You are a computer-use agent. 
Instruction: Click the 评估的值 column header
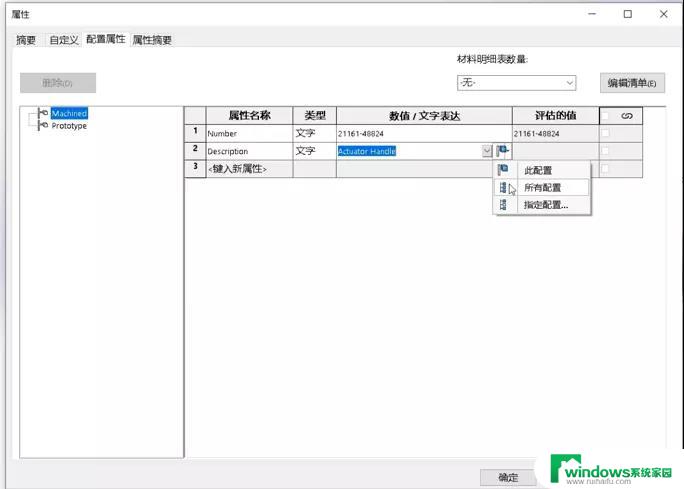[x=555, y=116]
